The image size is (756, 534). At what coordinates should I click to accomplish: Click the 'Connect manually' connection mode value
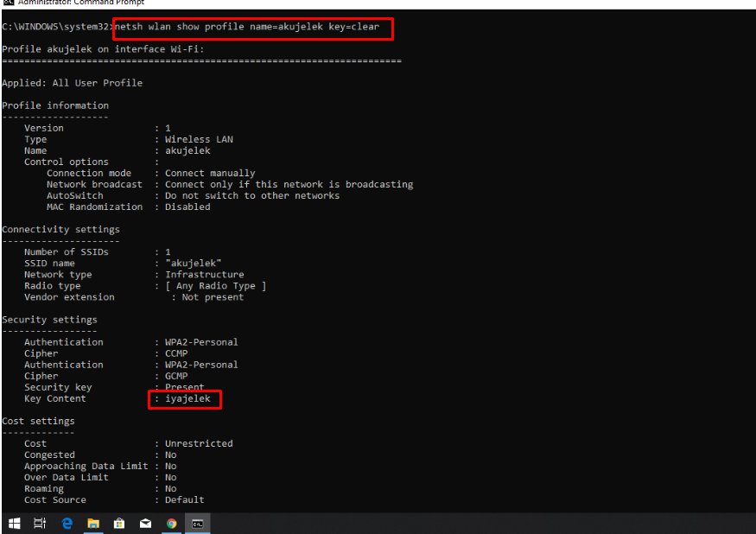[x=210, y=173]
